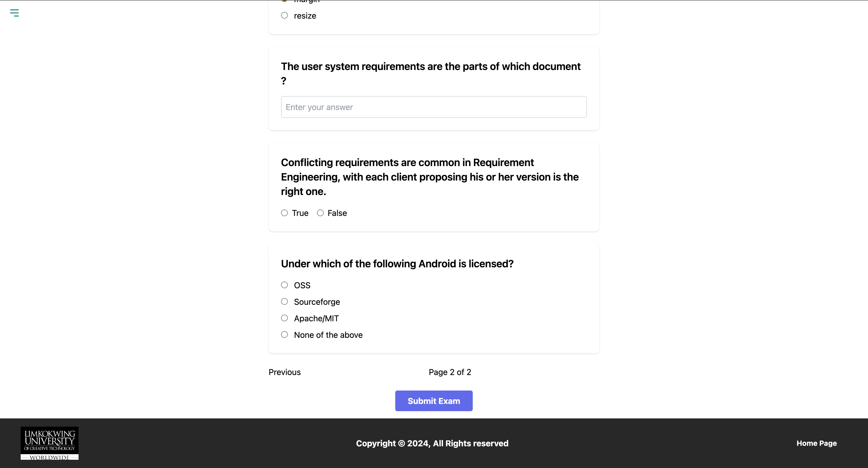Select OSS as Android license
Viewport: 868px width, 468px height.
[x=284, y=285]
